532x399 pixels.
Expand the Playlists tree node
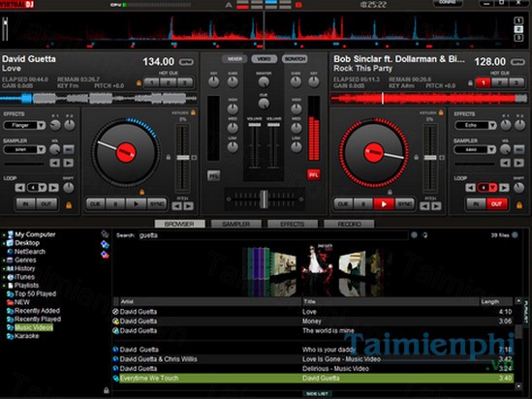[4, 286]
